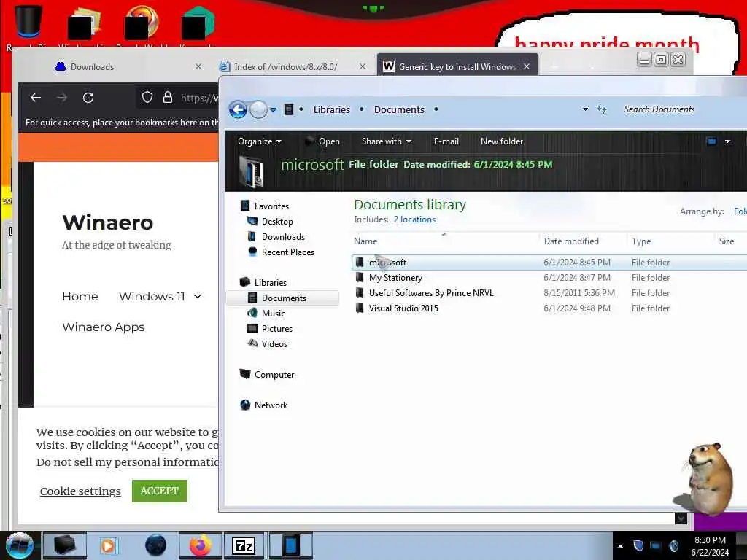Select the My Stationery folder
The height and width of the screenshot is (560, 747).
pyautogui.click(x=395, y=278)
